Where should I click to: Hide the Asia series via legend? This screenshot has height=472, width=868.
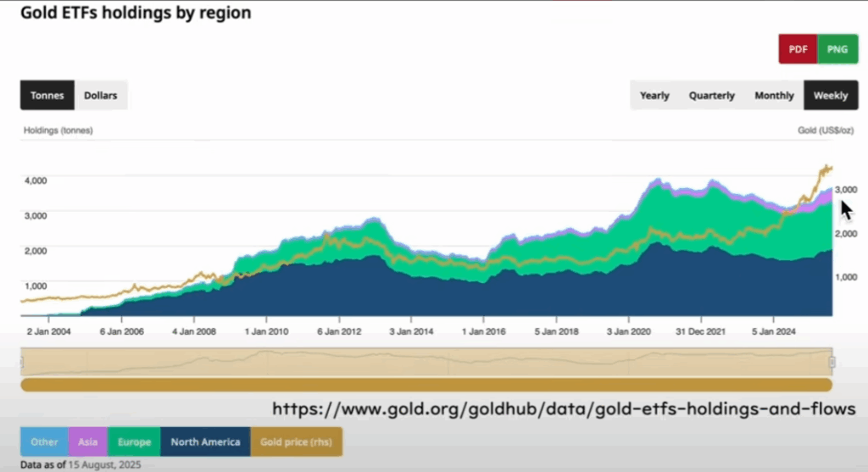pyautogui.click(x=88, y=441)
